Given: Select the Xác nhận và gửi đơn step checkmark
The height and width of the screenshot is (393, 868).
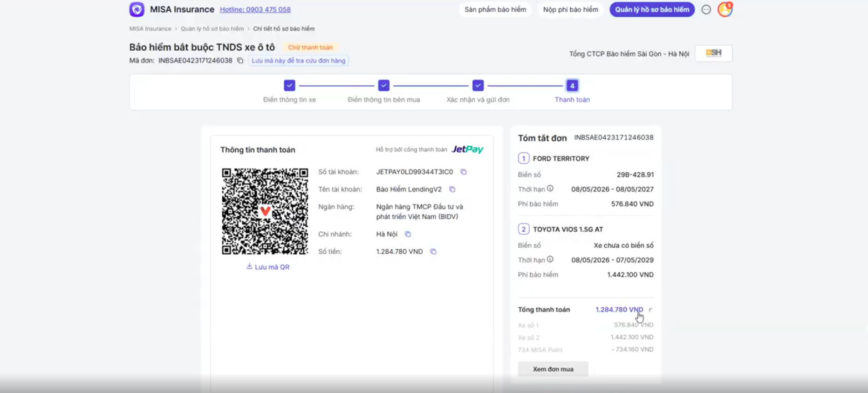Looking at the screenshot, I should 478,86.
